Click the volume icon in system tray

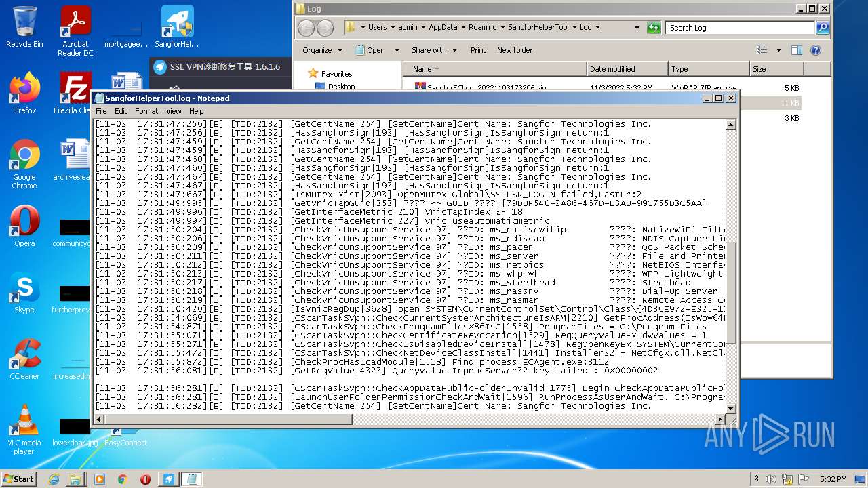(770, 479)
